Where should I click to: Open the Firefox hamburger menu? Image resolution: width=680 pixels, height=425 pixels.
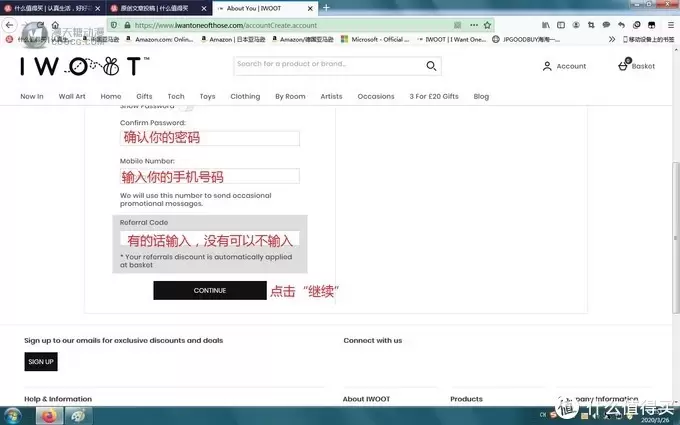(670, 25)
